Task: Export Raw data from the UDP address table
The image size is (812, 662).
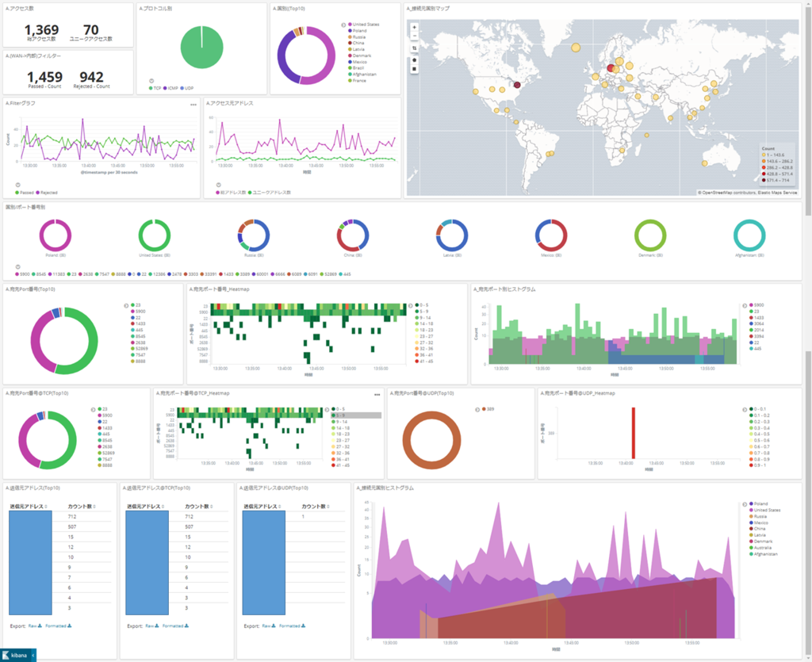Action: pos(269,626)
